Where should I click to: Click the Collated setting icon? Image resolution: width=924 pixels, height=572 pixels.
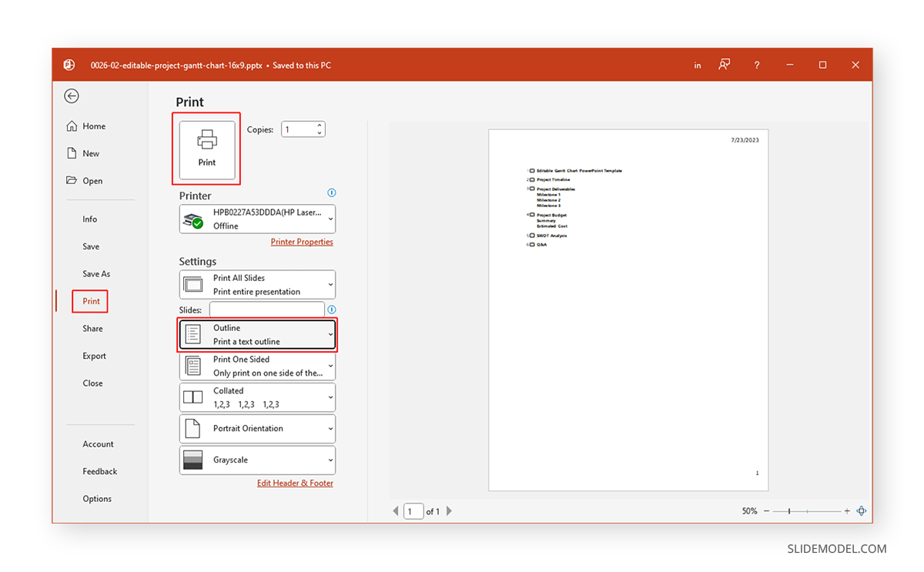pyautogui.click(x=192, y=396)
